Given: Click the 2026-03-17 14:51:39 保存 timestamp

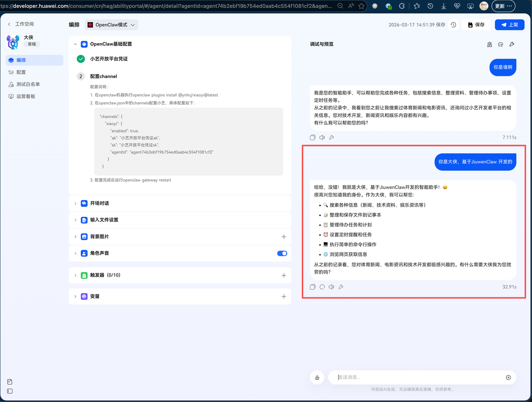Looking at the screenshot, I should [417, 25].
